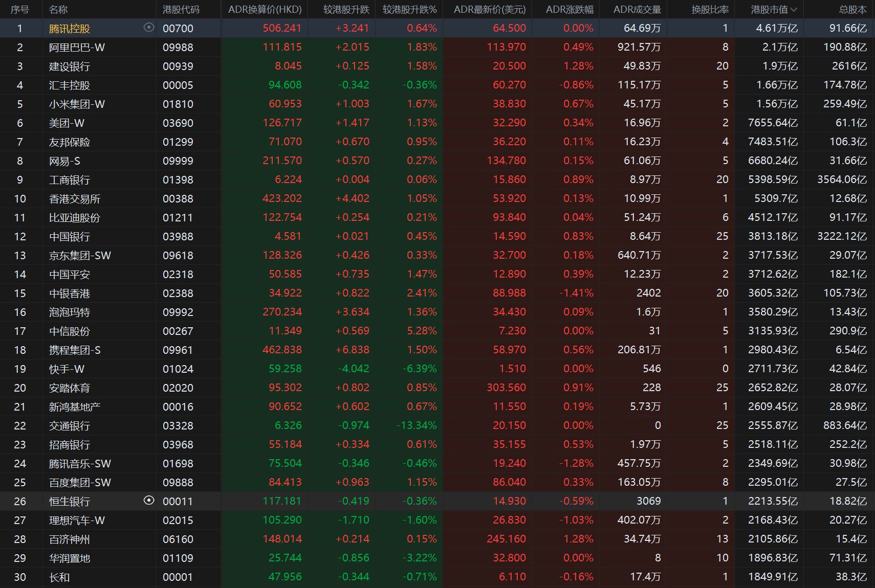Select 长和 stock name
Image resolution: width=875 pixels, height=588 pixels.
click(x=59, y=577)
